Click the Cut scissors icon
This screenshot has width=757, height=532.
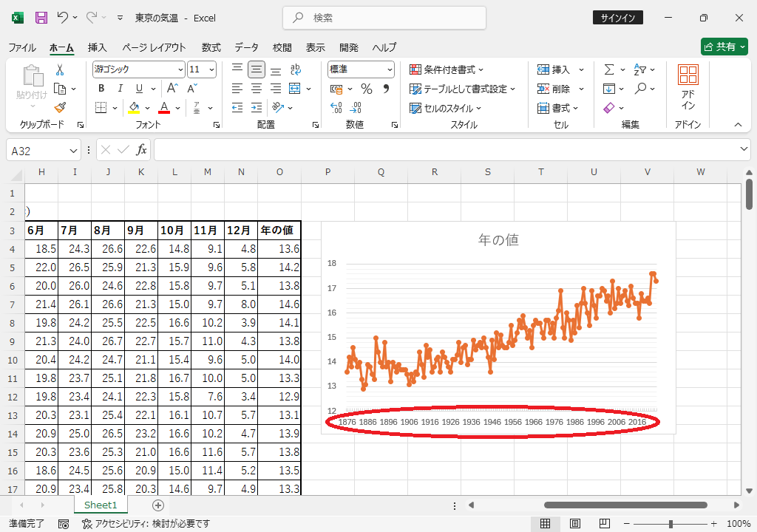coord(60,70)
